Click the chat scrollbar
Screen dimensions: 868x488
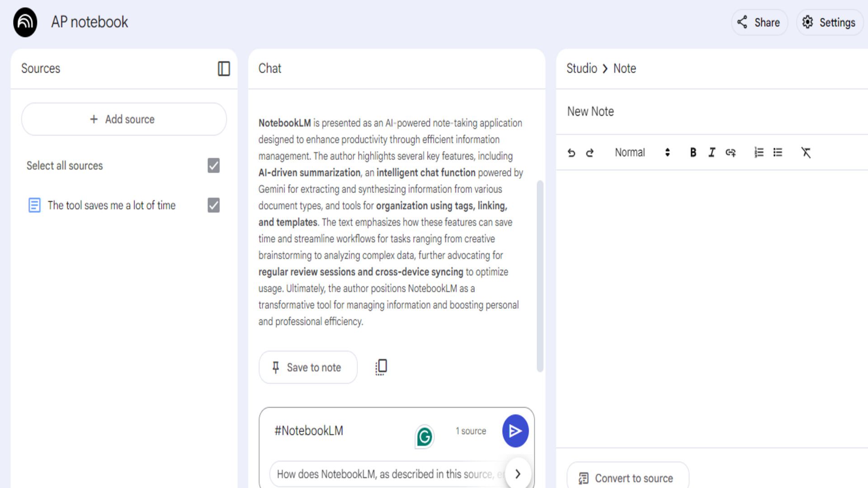click(540, 276)
